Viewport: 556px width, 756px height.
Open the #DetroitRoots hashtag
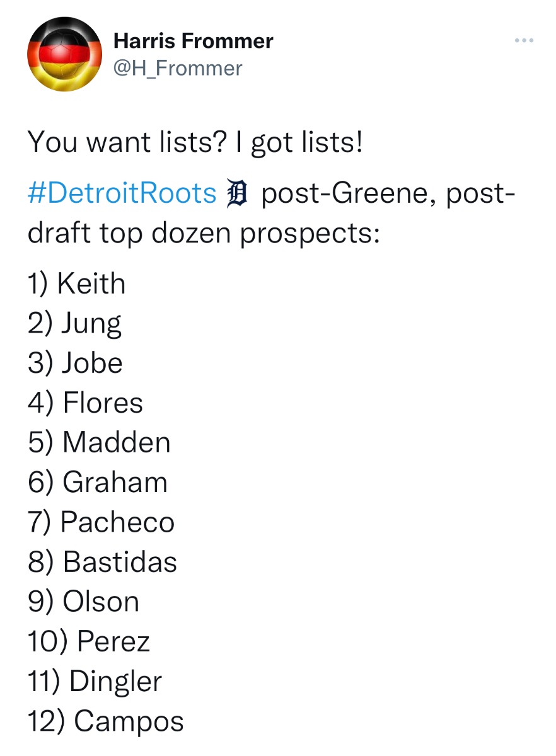coord(122,193)
